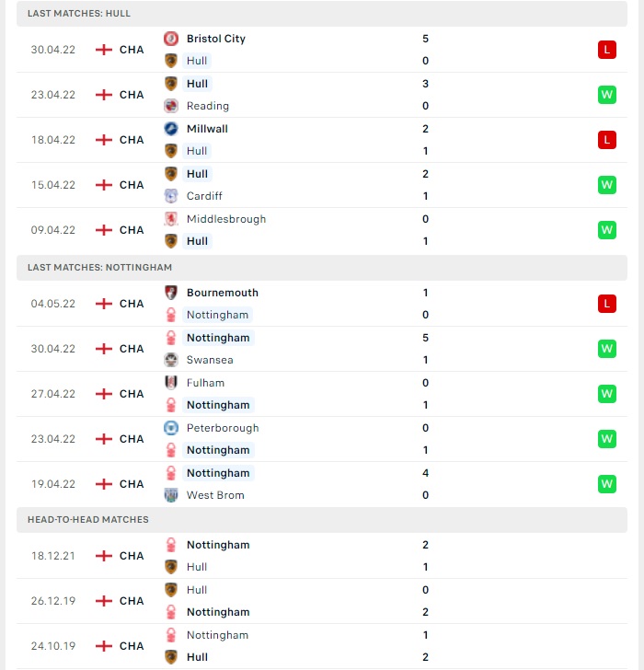Screen dimensions: 644x670
Task: Click the Middlesbrough club crest
Action: coord(171,219)
